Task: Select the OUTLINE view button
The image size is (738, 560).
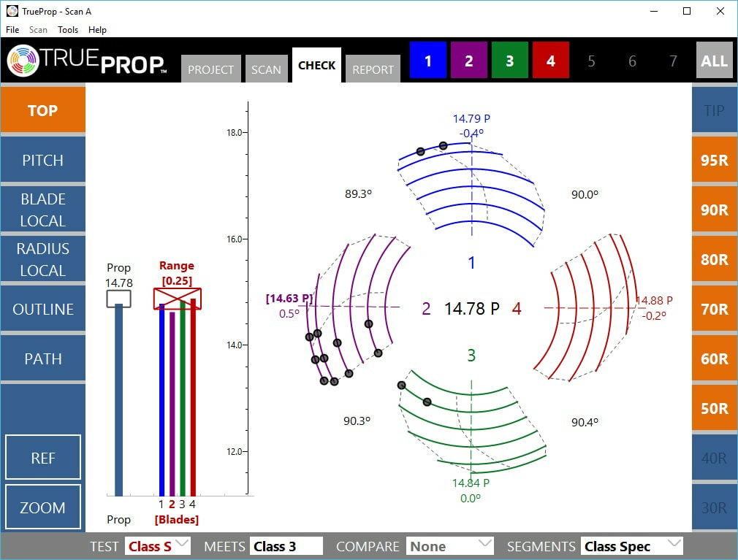Action: coord(43,310)
